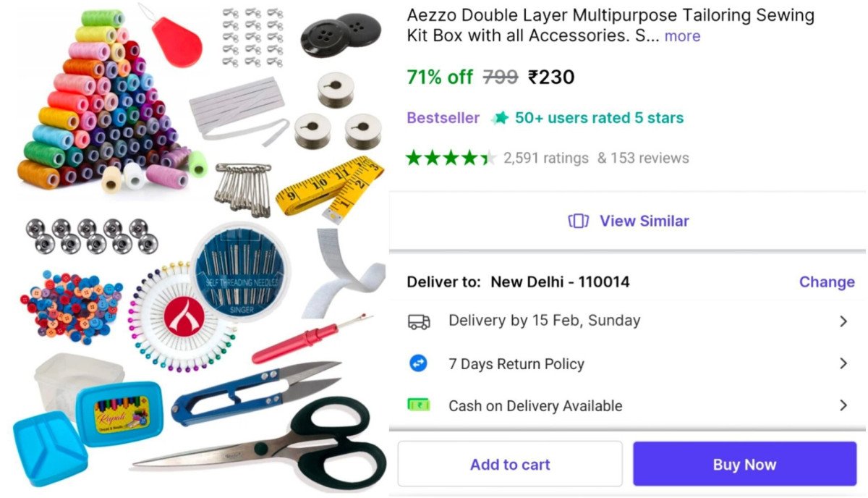The width and height of the screenshot is (868, 498).
Task: Click the teal star badge icon
Action: coord(500,118)
